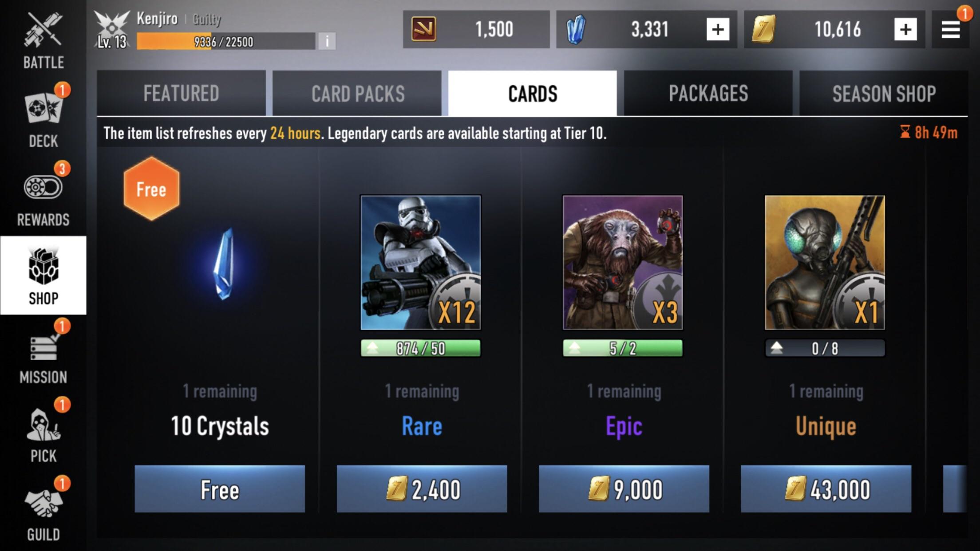Switch to the Featured tab
The image size is (980, 551).
point(182,93)
